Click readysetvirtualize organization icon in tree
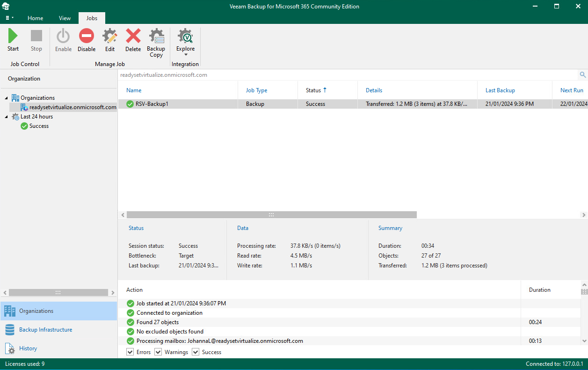The height and width of the screenshot is (370, 588). (24, 107)
